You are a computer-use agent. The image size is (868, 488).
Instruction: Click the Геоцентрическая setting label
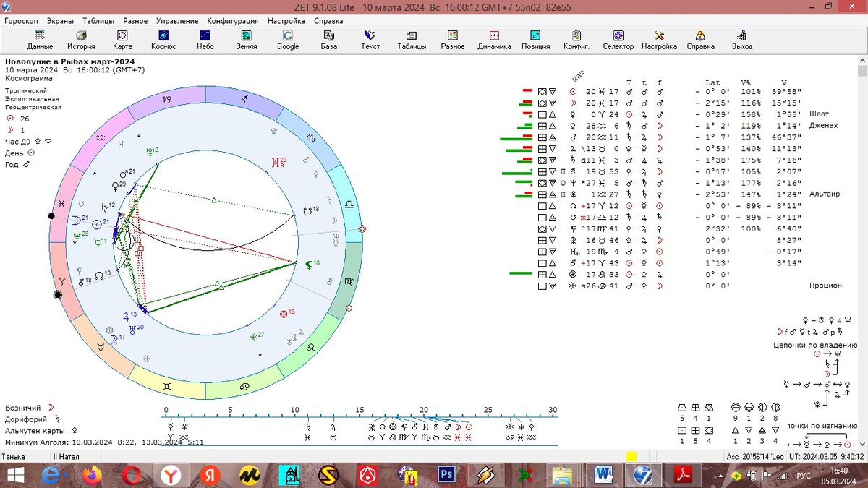[x=33, y=107]
